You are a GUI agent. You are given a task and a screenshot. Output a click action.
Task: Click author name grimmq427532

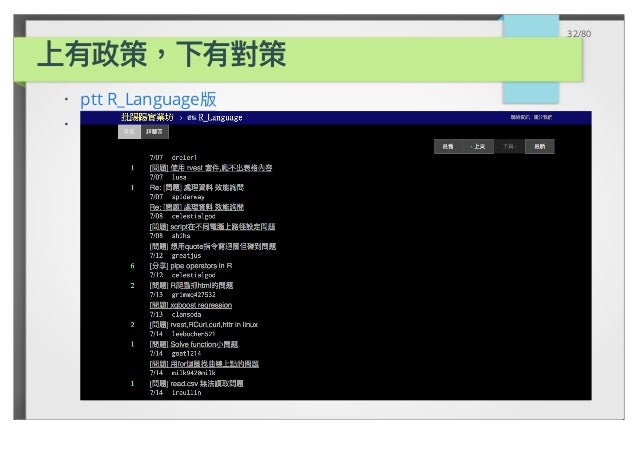(x=193, y=295)
